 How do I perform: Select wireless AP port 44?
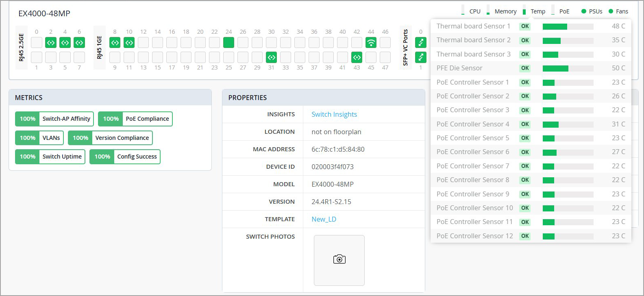coord(371,42)
